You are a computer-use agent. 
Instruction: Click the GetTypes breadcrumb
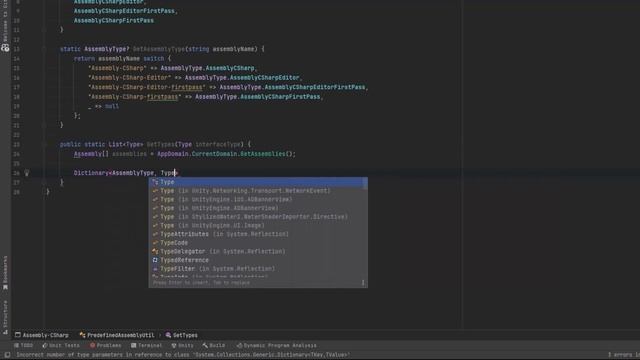point(182,335)
